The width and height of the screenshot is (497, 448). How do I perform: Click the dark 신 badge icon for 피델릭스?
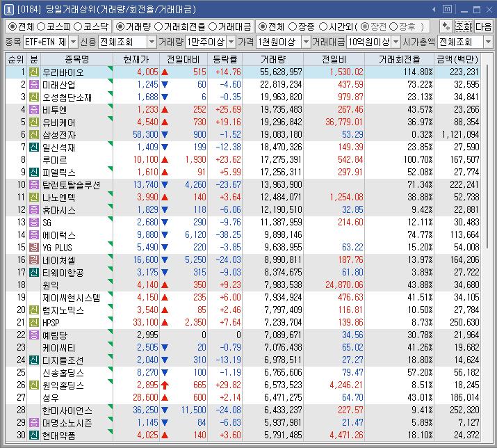point(34,172)
